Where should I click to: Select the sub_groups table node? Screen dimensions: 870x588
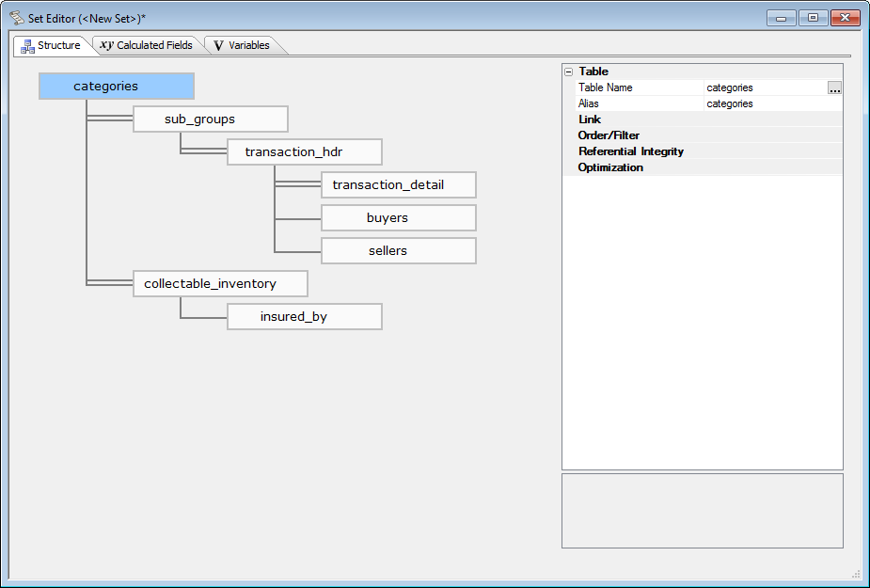coord(210,119)
